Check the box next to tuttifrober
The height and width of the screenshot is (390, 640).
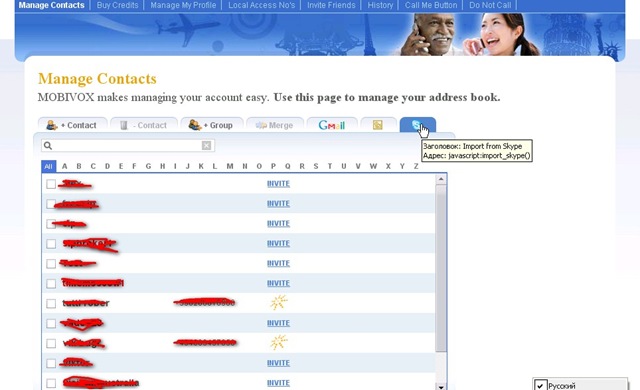click(x=51, y=304)
